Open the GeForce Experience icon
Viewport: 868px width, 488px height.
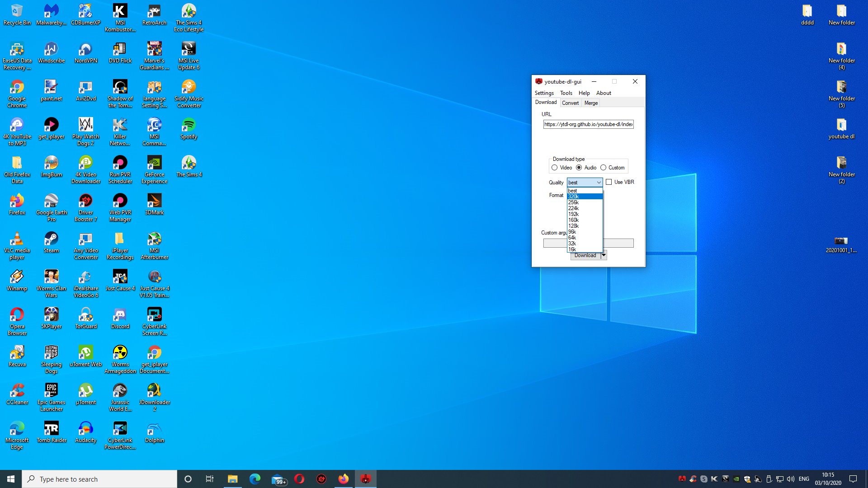point(155,170)
